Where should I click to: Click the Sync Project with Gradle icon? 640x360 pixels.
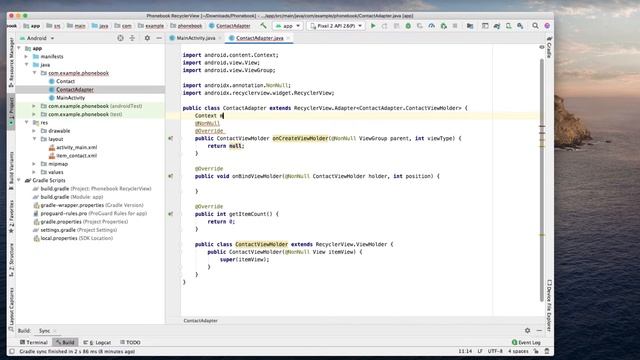[x=497, y=26]
